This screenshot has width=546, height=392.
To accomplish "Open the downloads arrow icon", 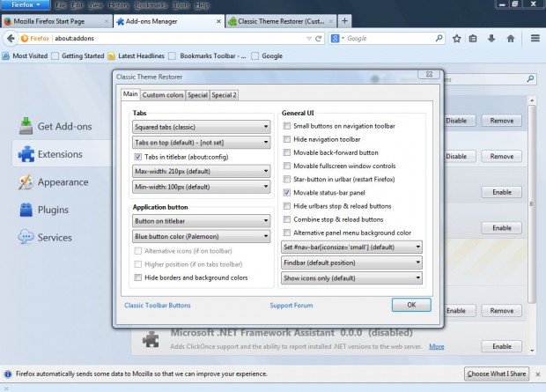I will click(x=491, y=39).
